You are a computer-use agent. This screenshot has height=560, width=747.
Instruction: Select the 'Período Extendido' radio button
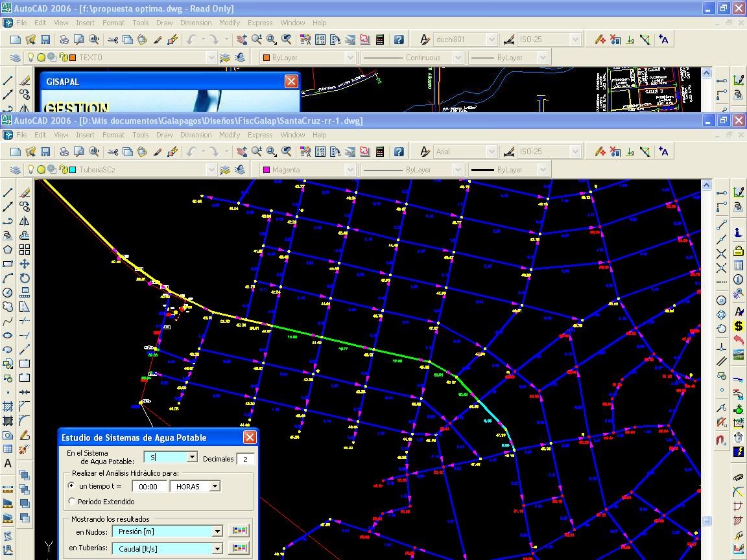click(x=71, y=501)
